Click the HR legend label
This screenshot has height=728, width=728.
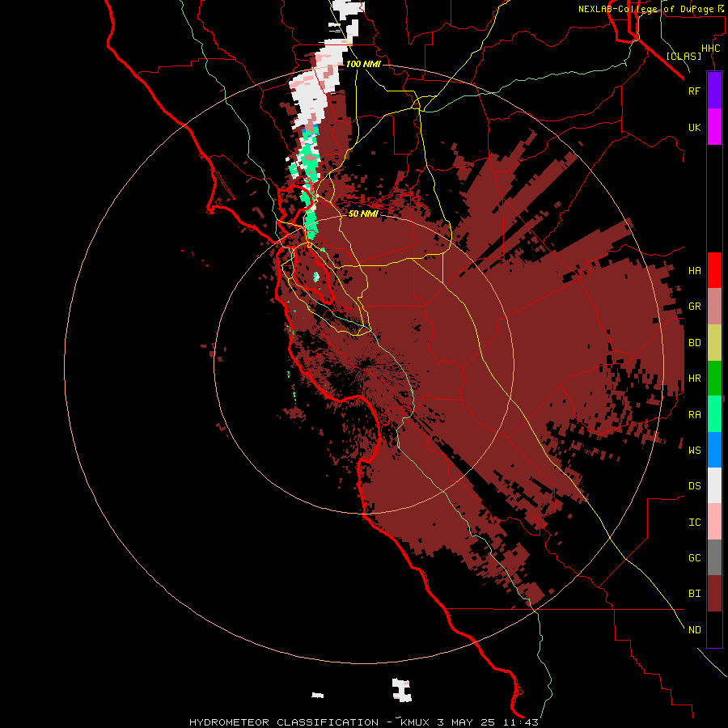694,379
